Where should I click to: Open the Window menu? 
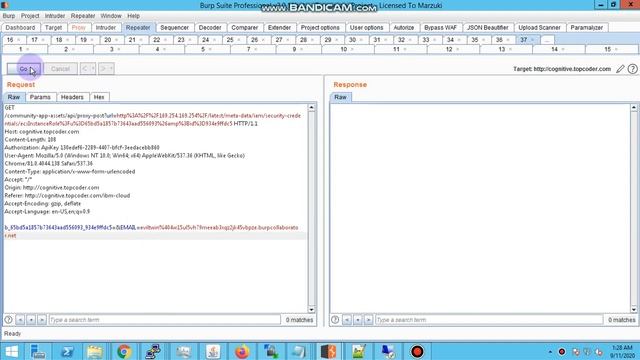pyautogui.click(x=111, y=16)
